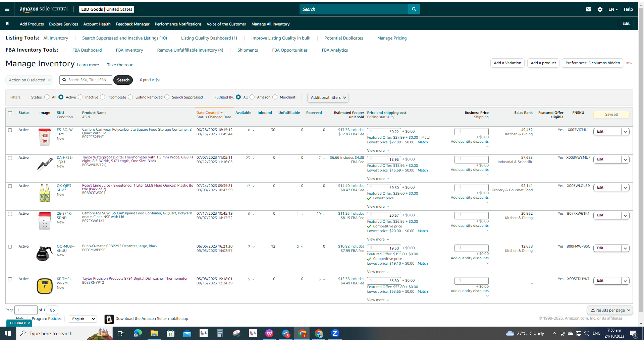Open Telegram from the taskbar
This screenshot has width=644, height=340.
click(286, 333)
